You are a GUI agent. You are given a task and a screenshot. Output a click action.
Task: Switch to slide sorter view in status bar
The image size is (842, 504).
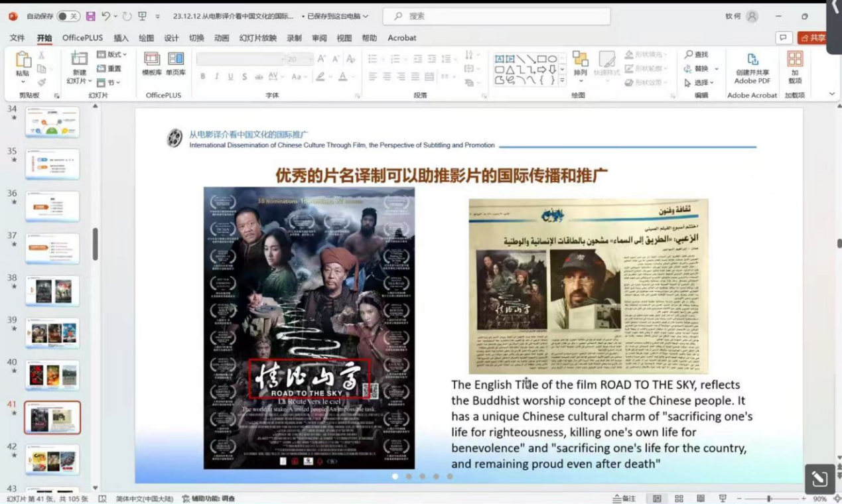679,499
